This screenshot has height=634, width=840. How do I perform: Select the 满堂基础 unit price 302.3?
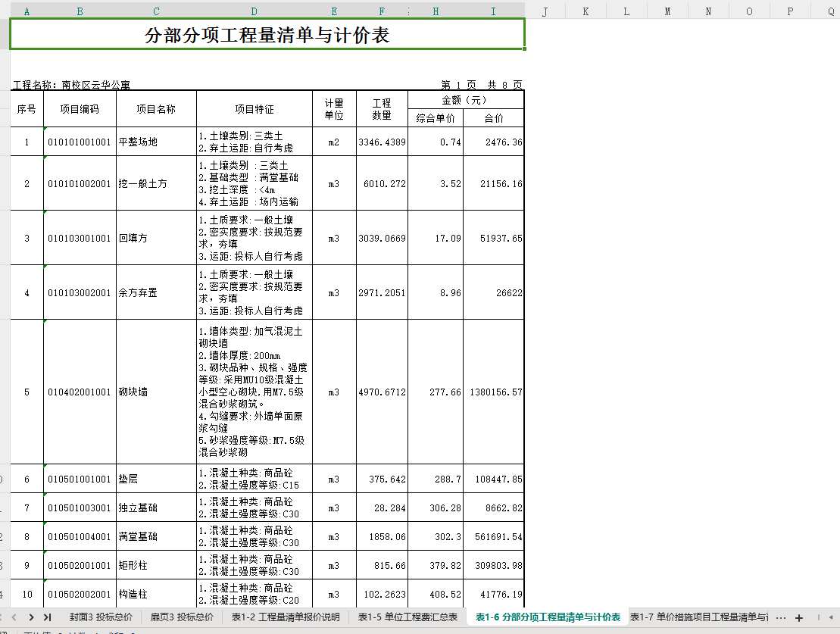[x=436, y=536]
